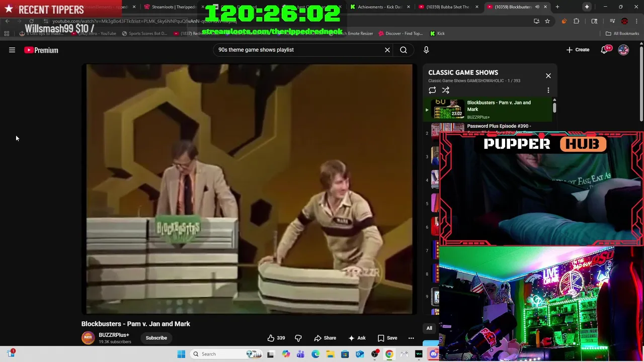Close the Classic Game Shows playlist panel
Viewport: 644px width, 362px height.
pyautogui.click(x=548, y=76)
